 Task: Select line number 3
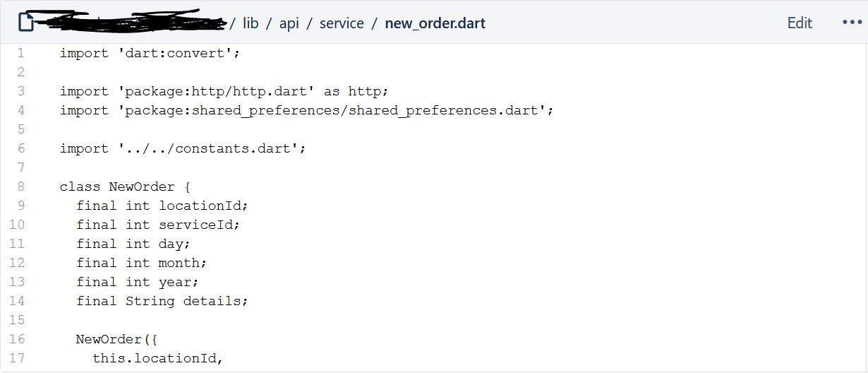coord(20,91)
